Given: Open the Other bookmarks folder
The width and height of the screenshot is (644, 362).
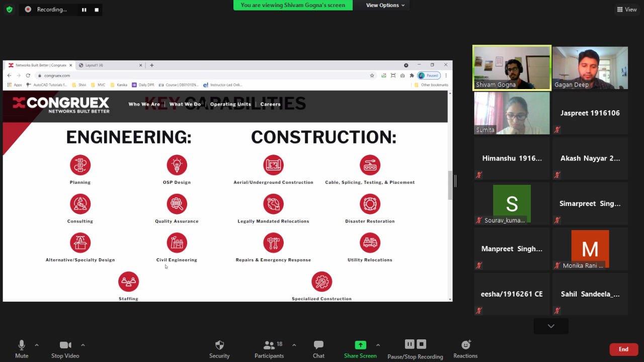Looking at the screenshot, I should 432,85.
